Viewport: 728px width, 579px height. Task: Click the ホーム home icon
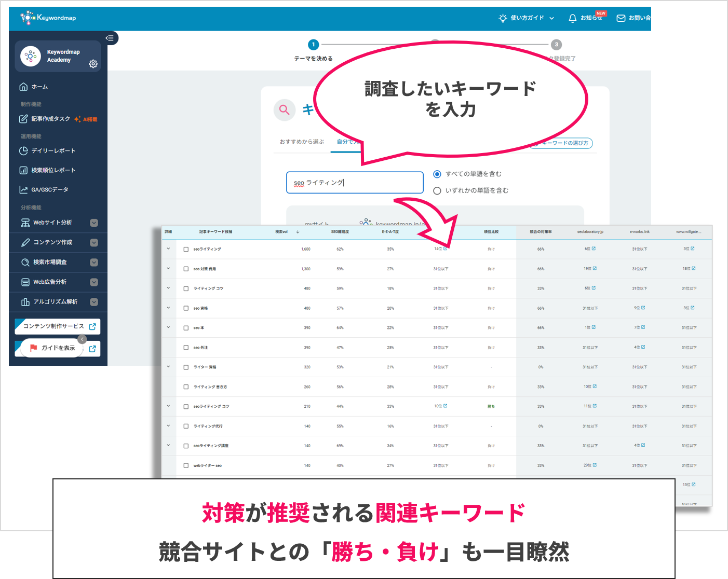(x=23, y=87)
